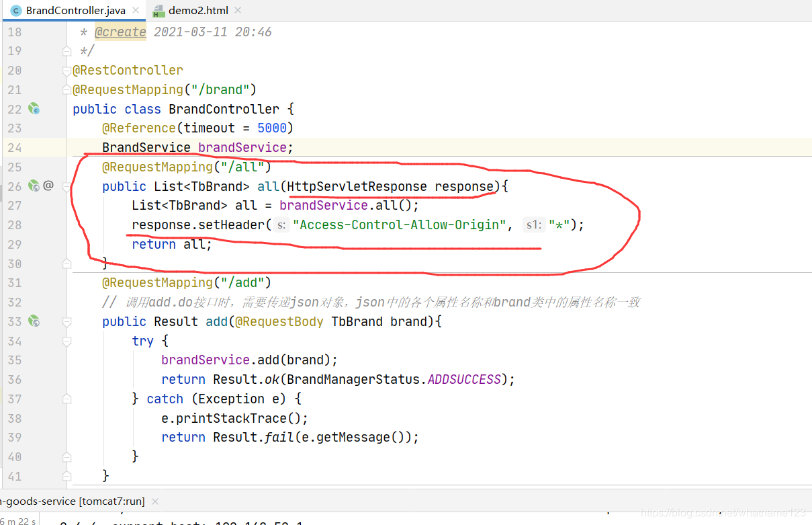Click the try keyword on line 34
Viewport: 812px width, 525px height.
click(x=143, y=341)
